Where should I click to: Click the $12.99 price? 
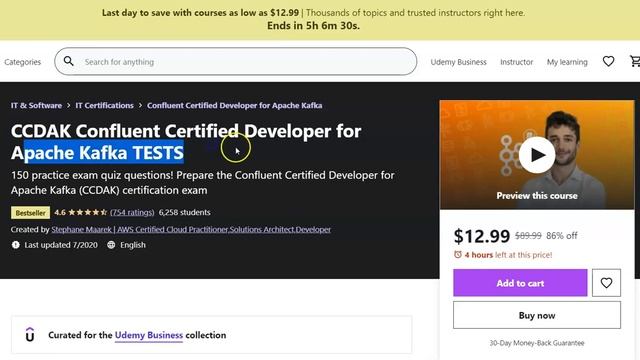[x=482, y=236]
